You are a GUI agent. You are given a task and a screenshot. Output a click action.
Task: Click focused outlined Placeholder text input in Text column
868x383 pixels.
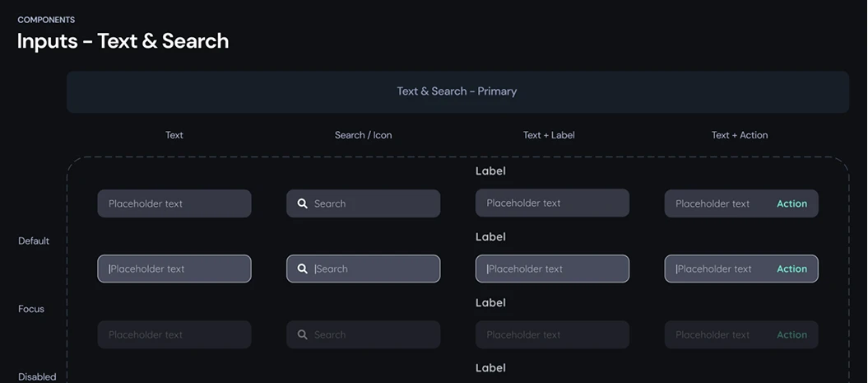point(174,269)
